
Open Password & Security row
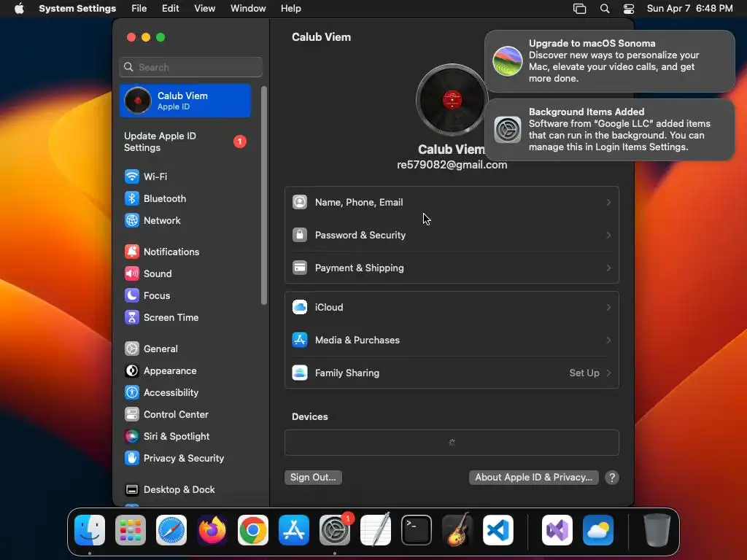point(452,236)
